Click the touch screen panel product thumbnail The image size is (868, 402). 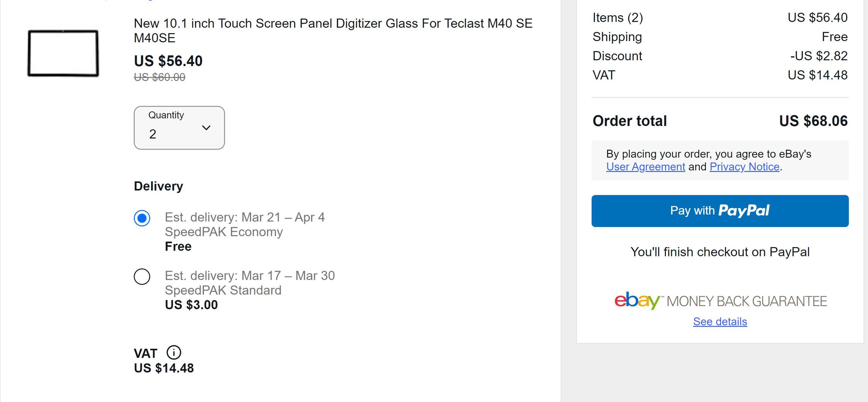(63, 53)
